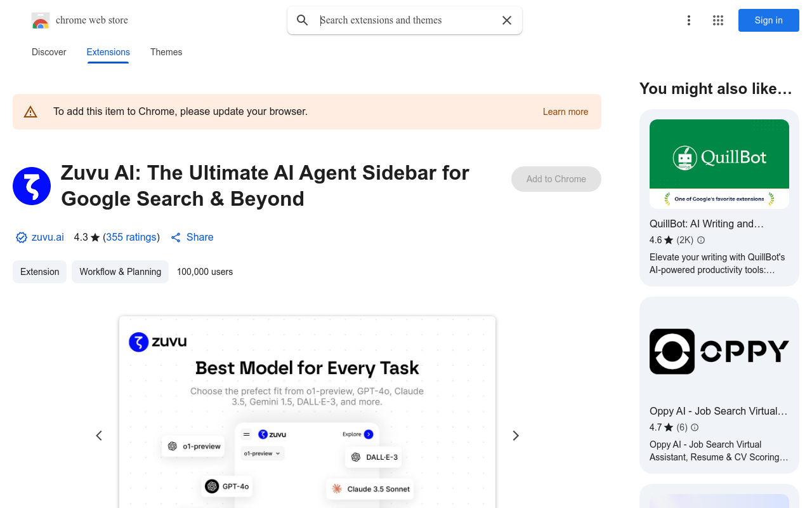Open the Discover tab
The width and height of the screenshot is (812, 508).
[49, 52]
